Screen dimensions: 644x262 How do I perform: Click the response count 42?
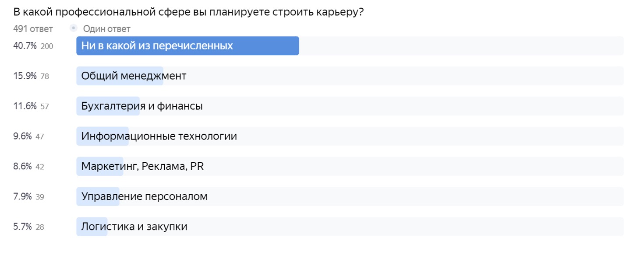[x=40, y=167]
